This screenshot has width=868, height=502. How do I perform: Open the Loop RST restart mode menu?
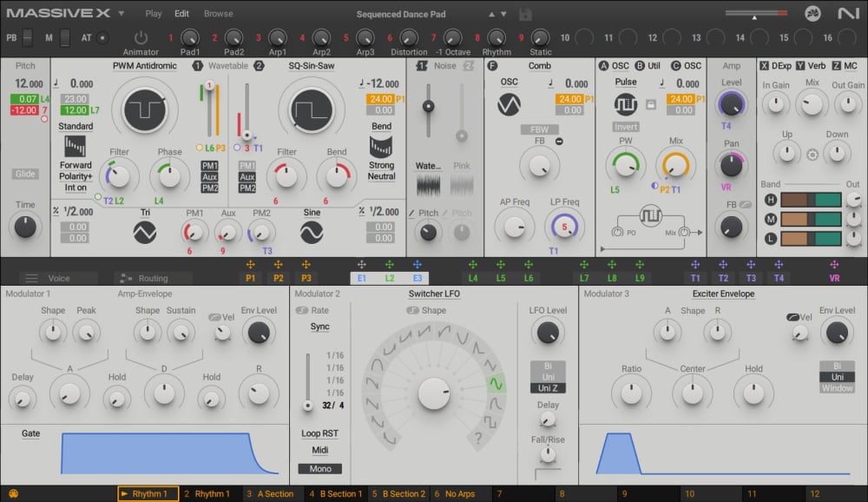(x=319, y=433)
